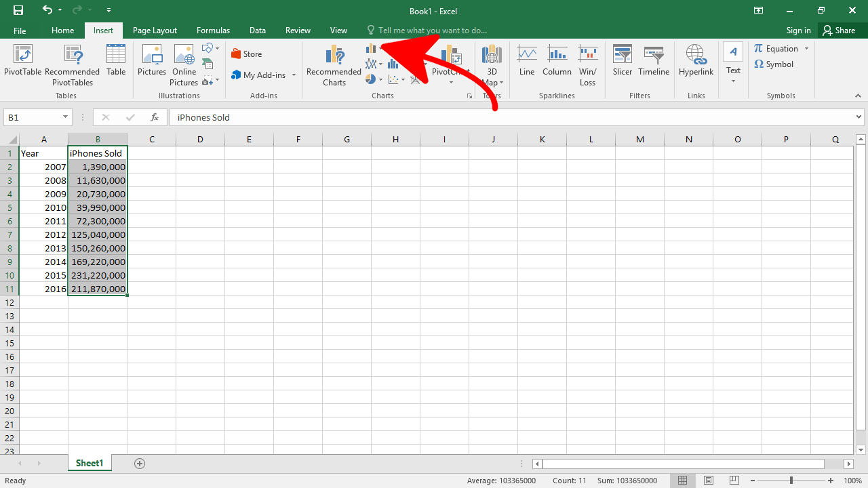Open the Office Store add-ins
Image resolution: width=868 pixels, height=488 pixels.
click(247, 54)
